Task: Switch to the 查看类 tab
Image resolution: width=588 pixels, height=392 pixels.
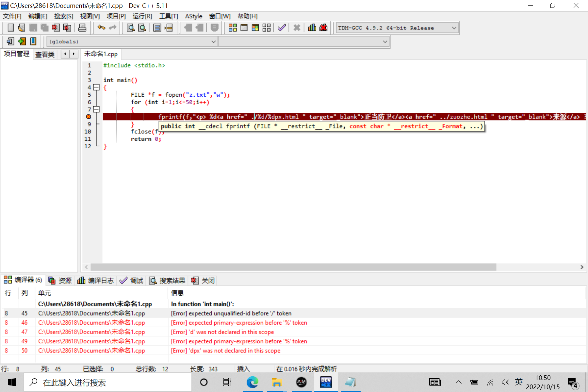Action: coord(45,54)
